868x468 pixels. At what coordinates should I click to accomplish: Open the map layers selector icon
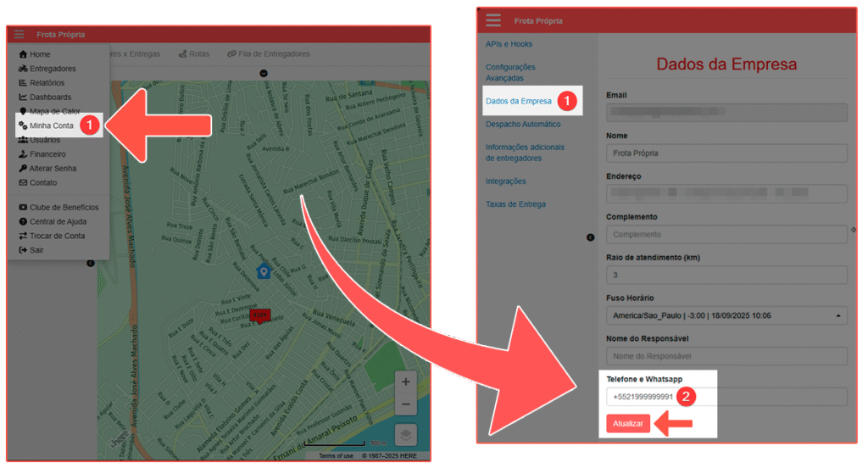coord(406,434)
